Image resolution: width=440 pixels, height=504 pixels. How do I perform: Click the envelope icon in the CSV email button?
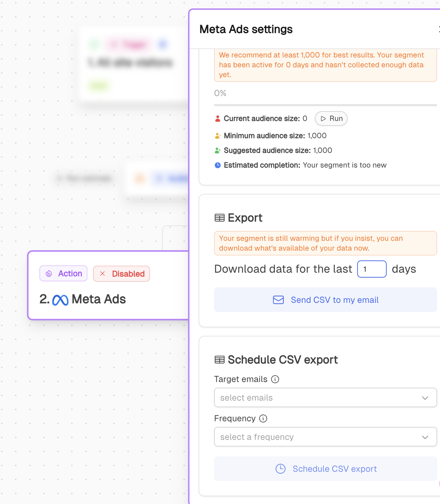coord(278,300)
